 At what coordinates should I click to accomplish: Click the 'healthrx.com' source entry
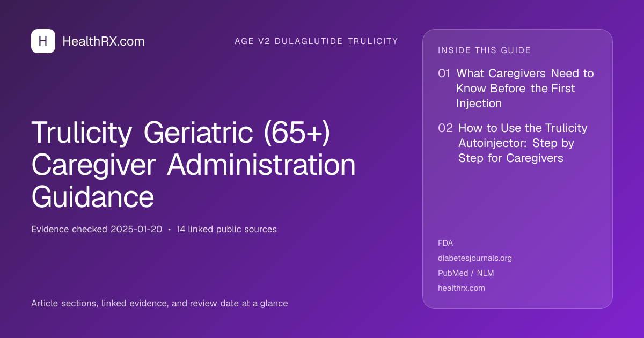pos(462,288)
